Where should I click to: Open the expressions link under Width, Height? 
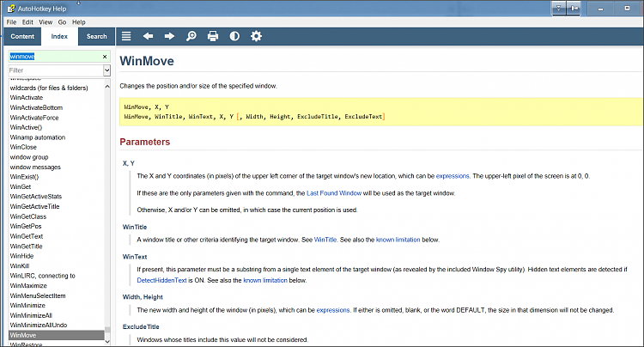333,310
